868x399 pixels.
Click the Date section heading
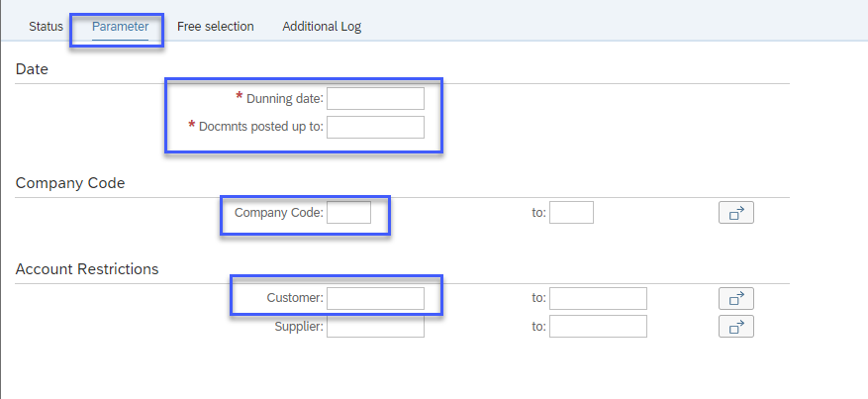click(32, 69)
